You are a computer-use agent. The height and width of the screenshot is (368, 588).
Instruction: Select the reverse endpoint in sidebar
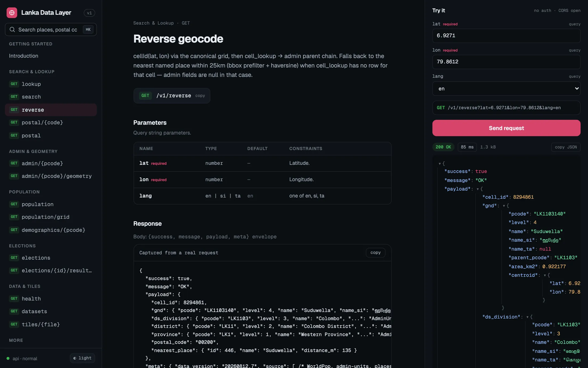click(x=51, y=110)
